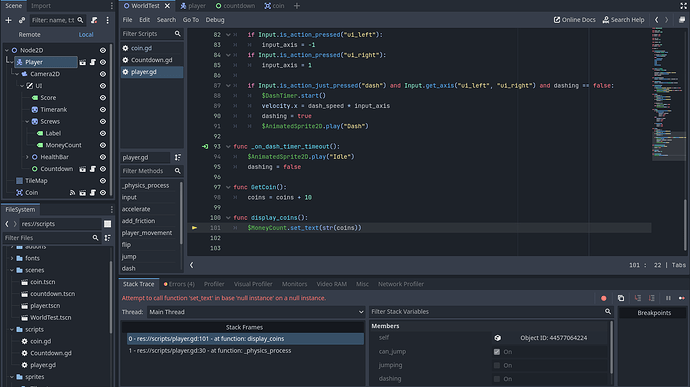
Task: Click the debugger Step Into icon
Action: coord(638,298)
